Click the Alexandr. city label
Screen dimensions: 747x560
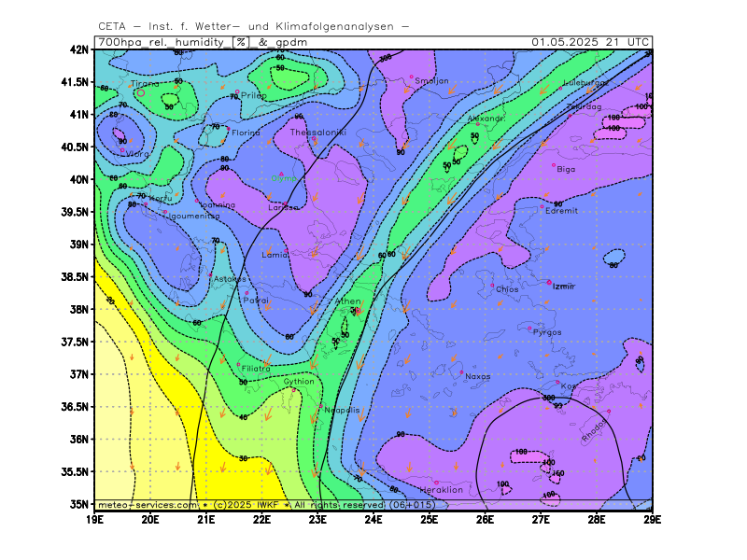point(486,119)
